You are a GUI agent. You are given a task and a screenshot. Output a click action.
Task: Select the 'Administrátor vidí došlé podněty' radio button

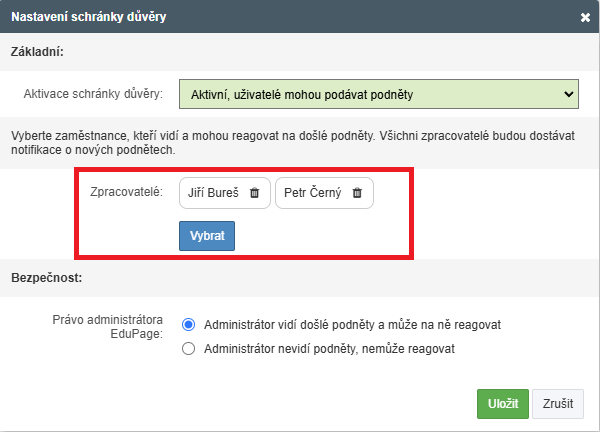(x=188, y=324)
